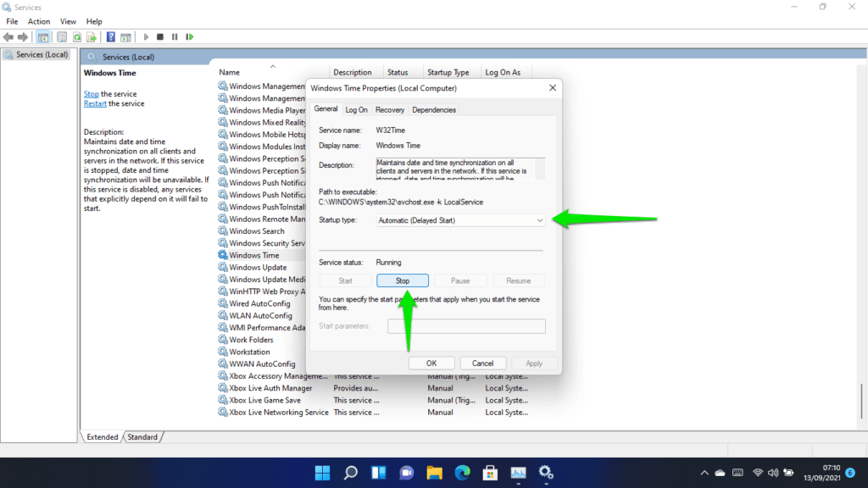Refresh the services list
Screen dimensions: 868x488
pos(76,36)
